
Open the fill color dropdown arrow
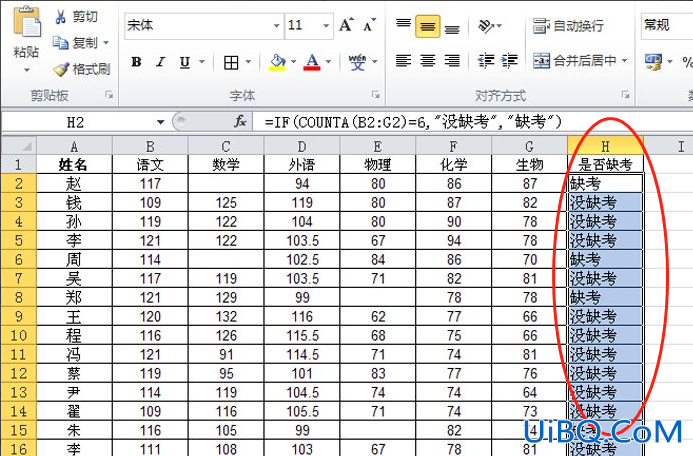click(x=293, y=62)
